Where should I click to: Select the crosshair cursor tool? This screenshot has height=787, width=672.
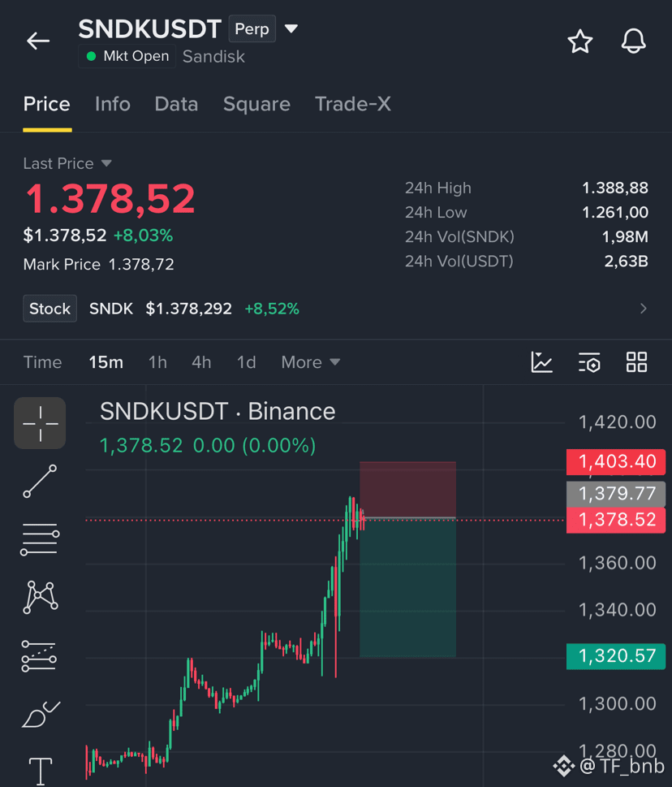tap(40, 423)
